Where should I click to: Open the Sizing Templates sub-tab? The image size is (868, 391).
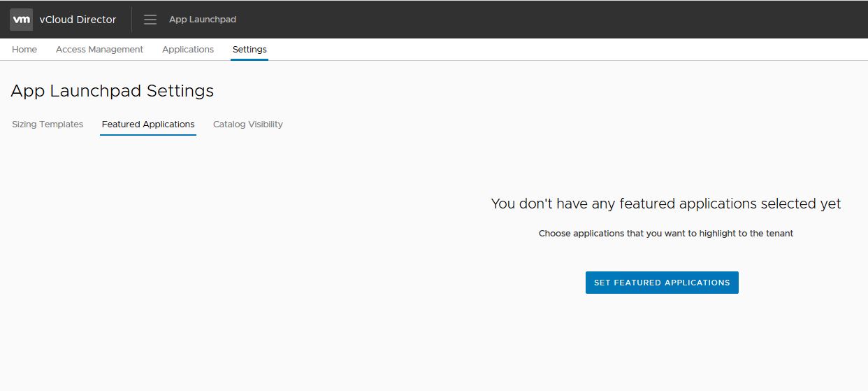[x=48, y=125]
